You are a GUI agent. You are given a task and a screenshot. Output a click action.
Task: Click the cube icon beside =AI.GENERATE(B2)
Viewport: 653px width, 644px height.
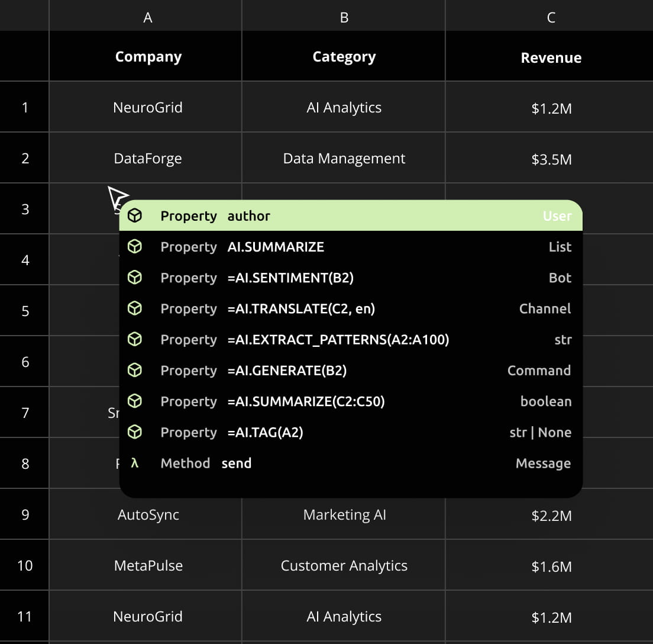tap(134, 370)
